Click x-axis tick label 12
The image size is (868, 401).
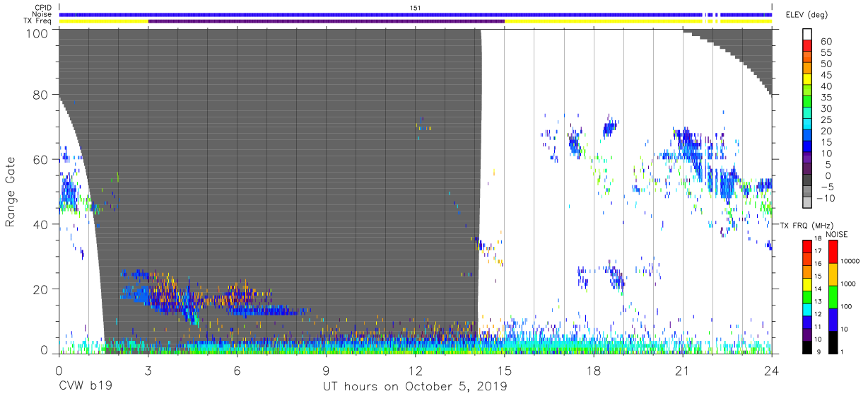[416, 369]
